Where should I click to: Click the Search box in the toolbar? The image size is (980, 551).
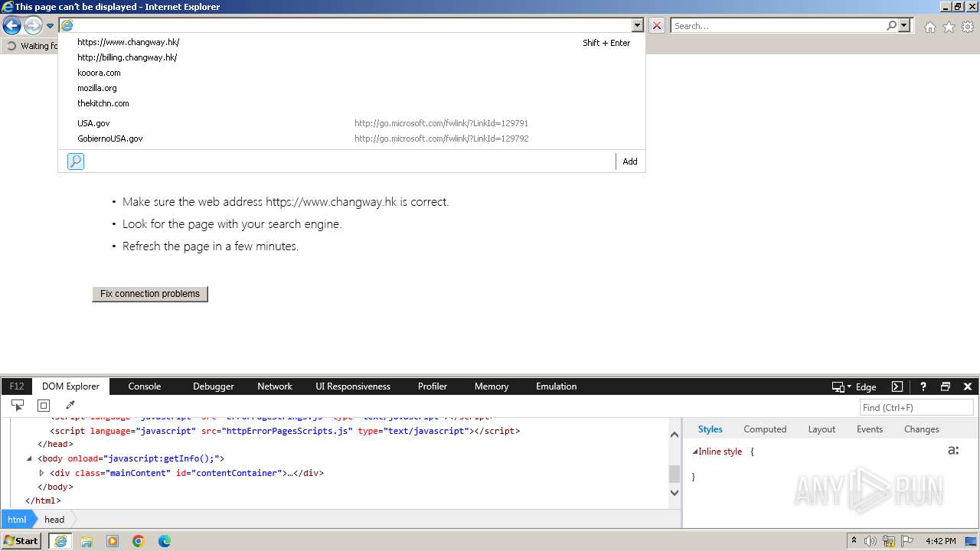point(777,25)
